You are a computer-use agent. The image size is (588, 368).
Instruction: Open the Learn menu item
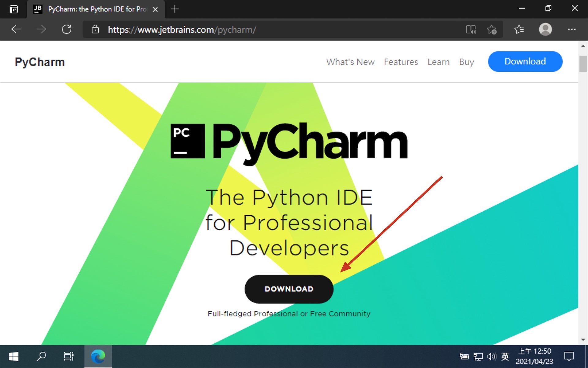point(439,62)
